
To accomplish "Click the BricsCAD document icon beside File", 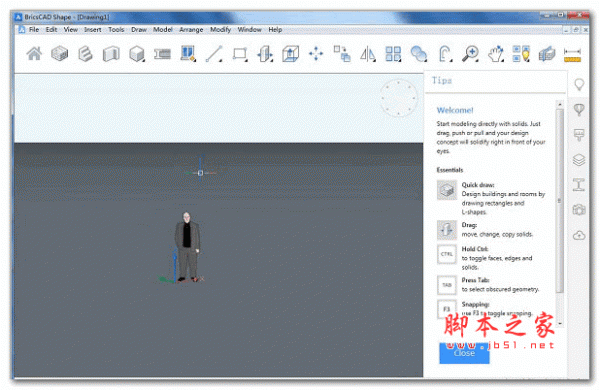I will tap(22, 29).
